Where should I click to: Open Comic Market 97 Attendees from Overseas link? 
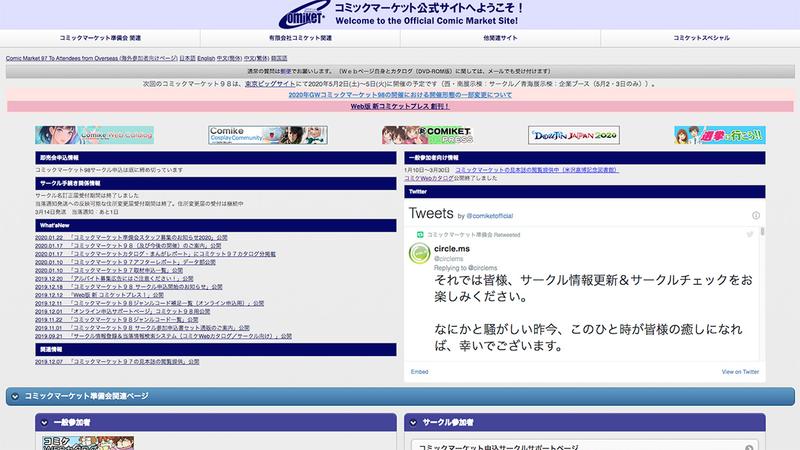pos(92,58)
